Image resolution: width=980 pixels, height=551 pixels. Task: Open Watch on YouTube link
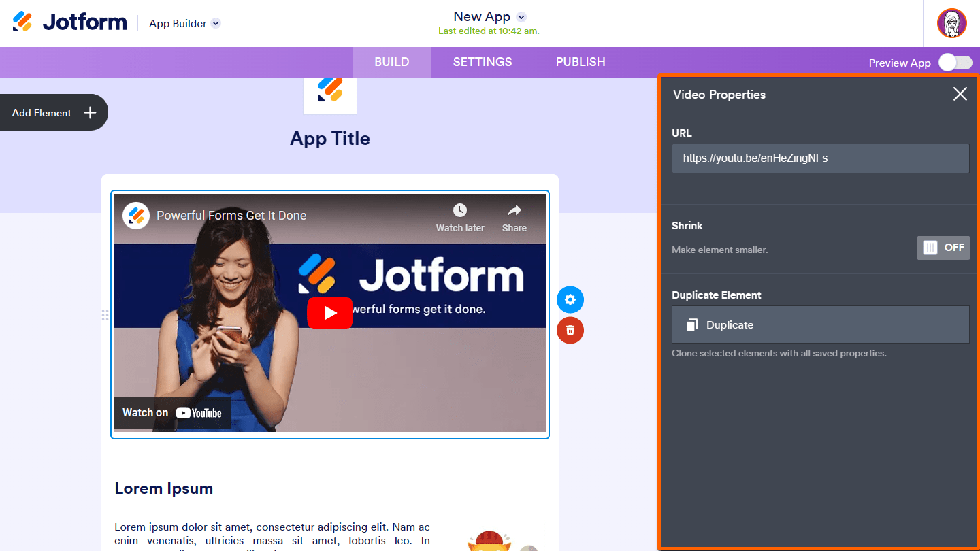[172, 413]
